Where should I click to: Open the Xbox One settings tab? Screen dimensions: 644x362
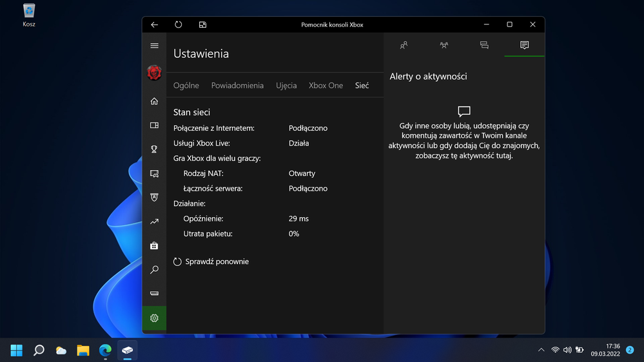click(x=326, y=86)
